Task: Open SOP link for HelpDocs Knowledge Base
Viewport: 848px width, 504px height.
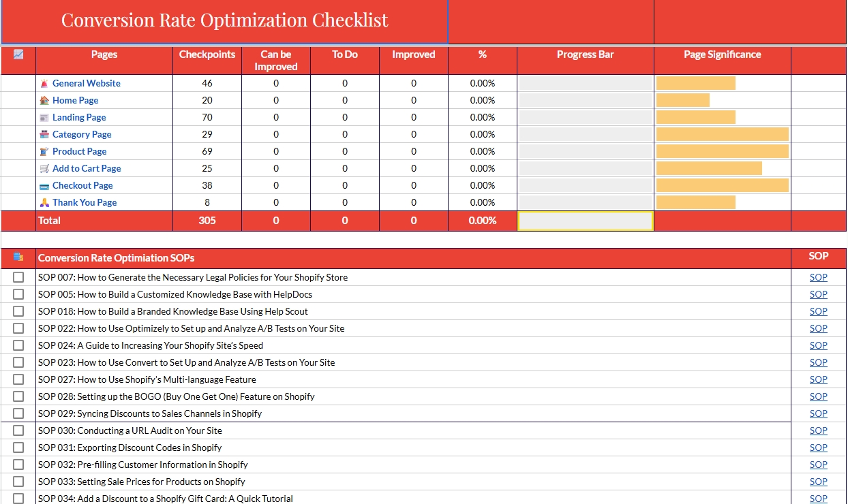Action: pos(818,294)
